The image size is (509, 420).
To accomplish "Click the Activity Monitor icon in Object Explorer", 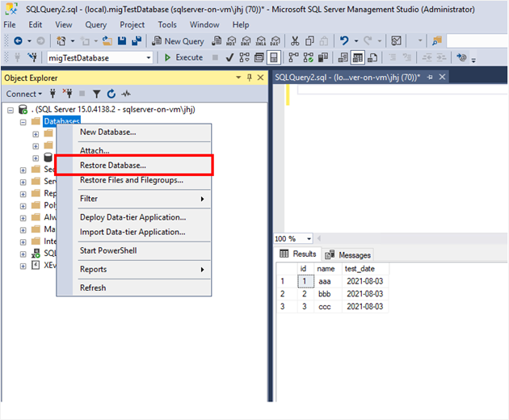I will tap(126, 94).
